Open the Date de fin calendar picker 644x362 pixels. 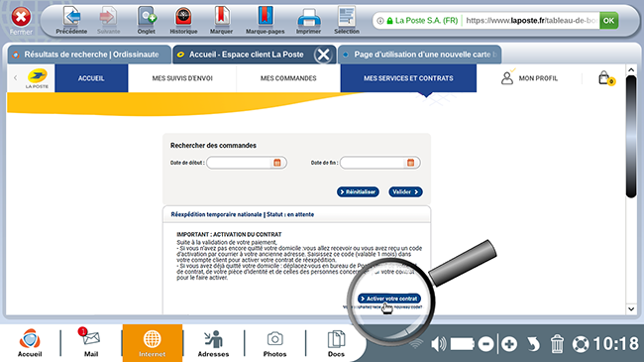[411, 163]
